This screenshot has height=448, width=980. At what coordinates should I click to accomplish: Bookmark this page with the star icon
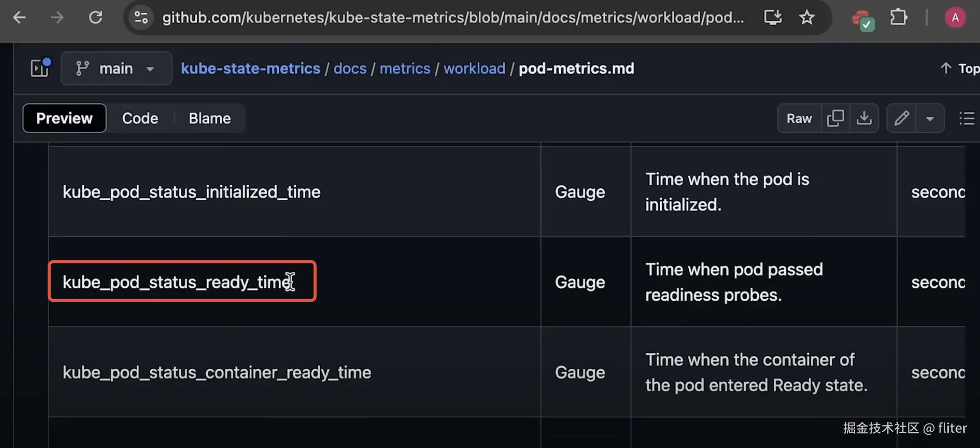click(x=807, y=17)
